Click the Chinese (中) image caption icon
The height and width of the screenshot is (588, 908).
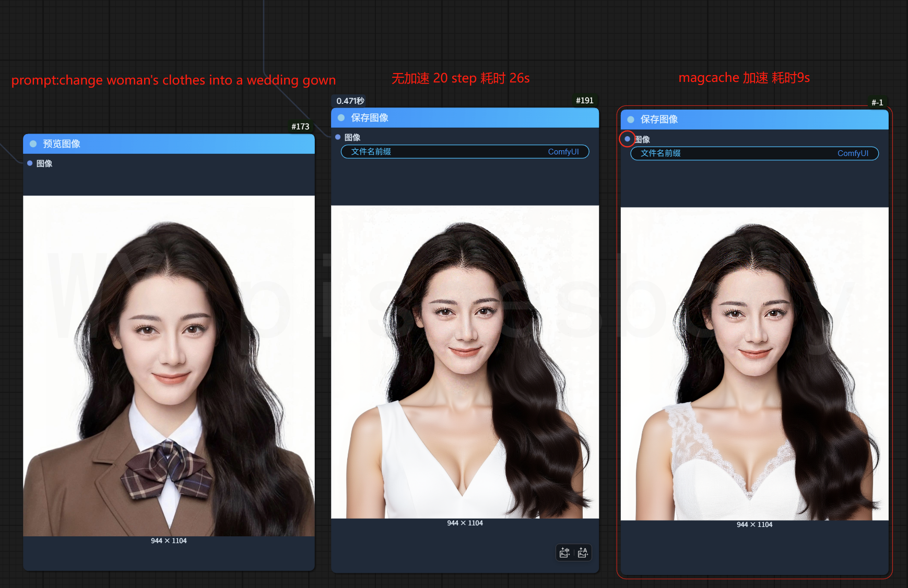pyautogui.click(x=564, y=553)
